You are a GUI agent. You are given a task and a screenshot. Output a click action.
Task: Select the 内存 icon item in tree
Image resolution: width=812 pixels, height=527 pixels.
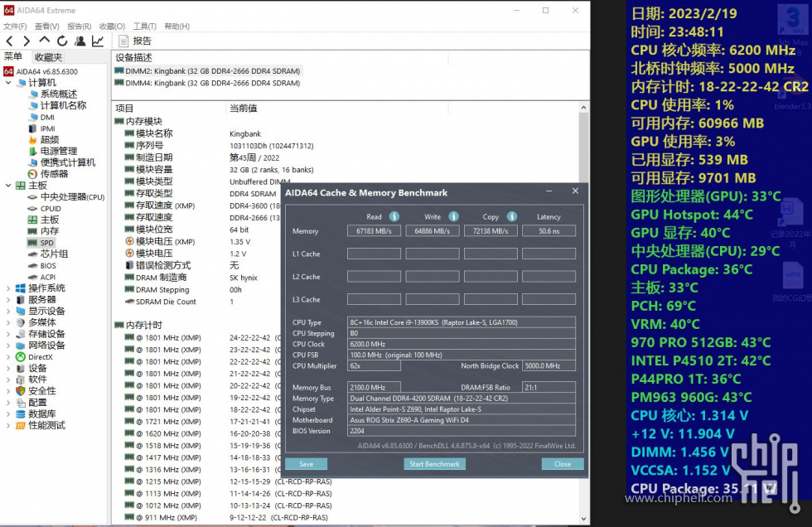[x=32, y=231]
